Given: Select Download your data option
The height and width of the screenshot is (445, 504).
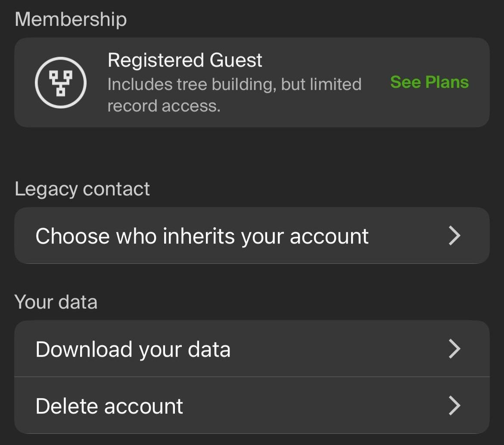Looking at the screenshot, I should (252, 349).
